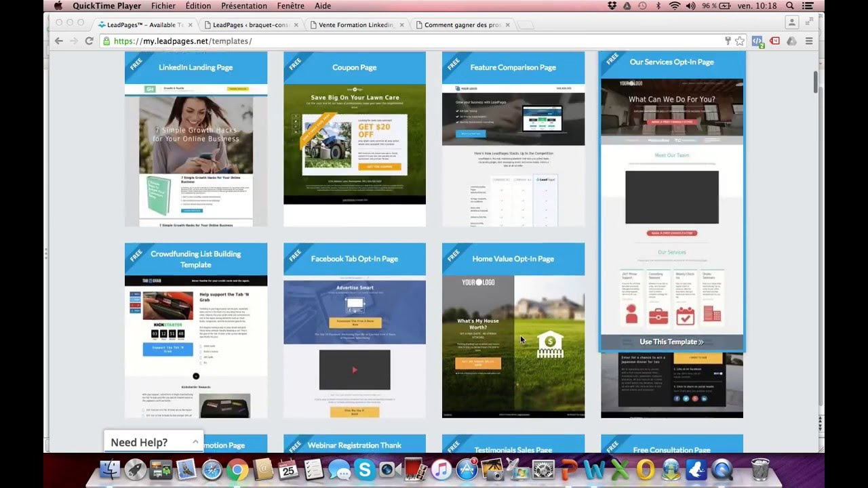The height and width of the screenshot is (488, 868).
Task: Click Use This Template on Our Services page
Action: click(x=671, y=342)
